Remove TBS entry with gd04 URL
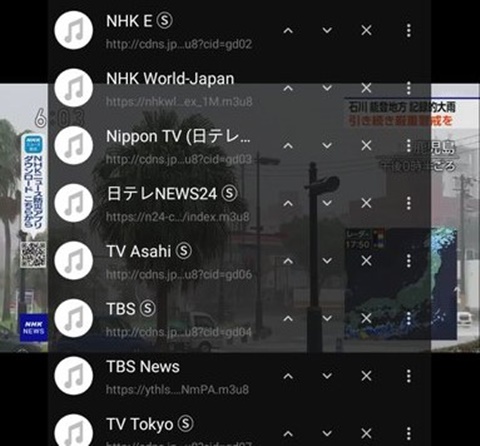The image size is (480, 446). [x=366, y=319]
